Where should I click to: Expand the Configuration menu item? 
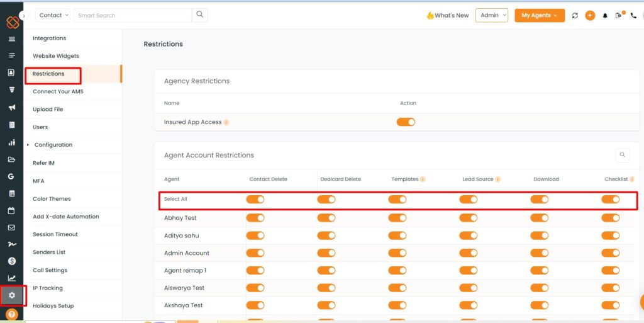click(x=53, y=145)
